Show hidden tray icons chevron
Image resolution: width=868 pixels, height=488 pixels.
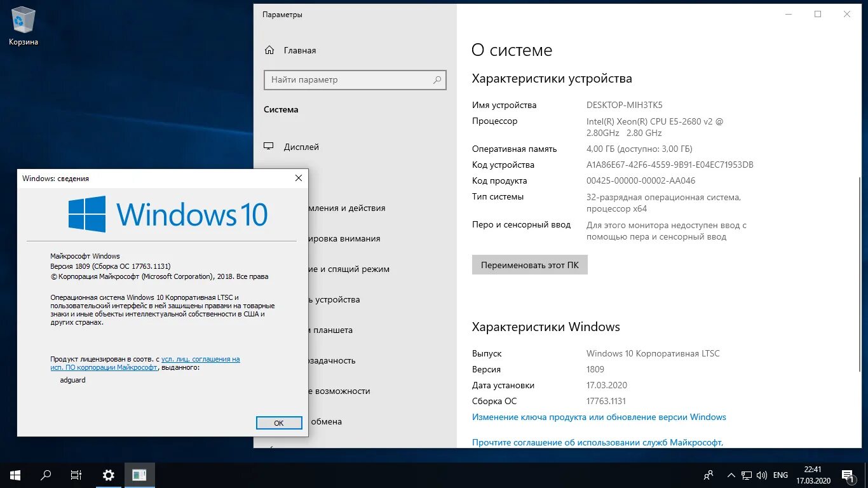point(731,475)
